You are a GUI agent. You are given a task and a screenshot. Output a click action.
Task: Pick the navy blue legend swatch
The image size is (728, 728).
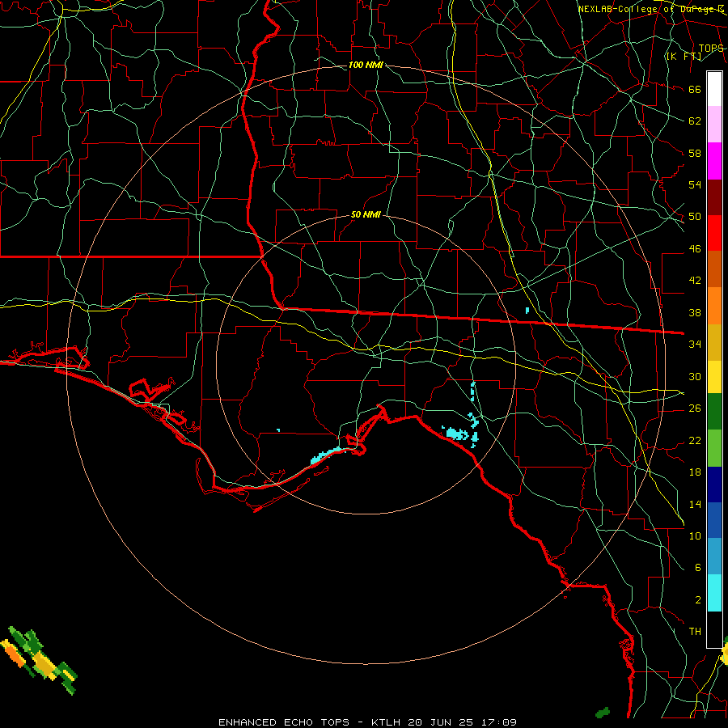[x=714, y=485]
